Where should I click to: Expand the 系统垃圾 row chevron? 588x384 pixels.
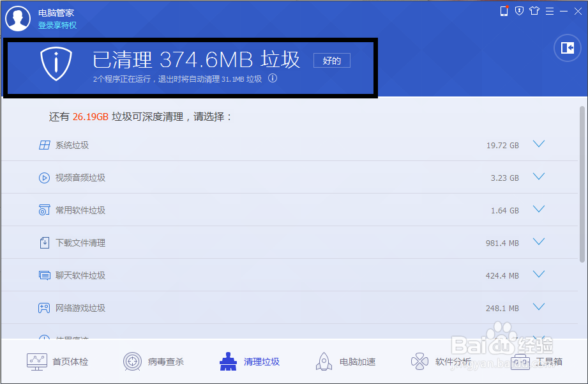coord(539,144)
